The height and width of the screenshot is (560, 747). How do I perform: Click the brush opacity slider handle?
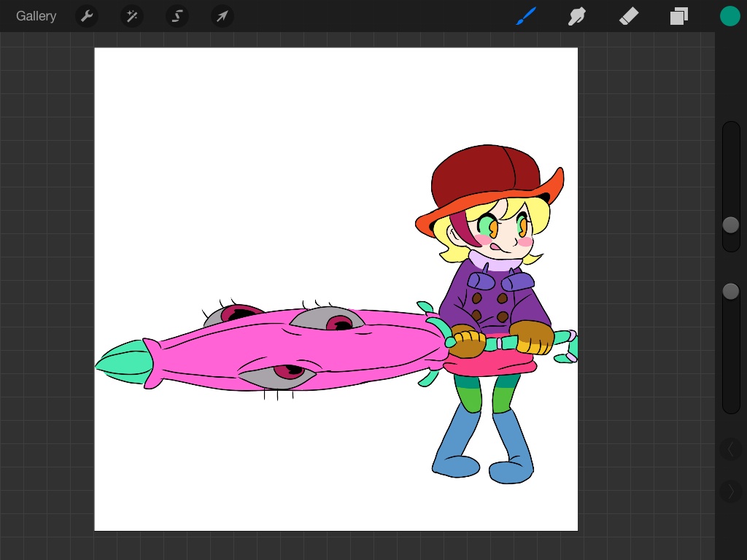coord(730,292)
